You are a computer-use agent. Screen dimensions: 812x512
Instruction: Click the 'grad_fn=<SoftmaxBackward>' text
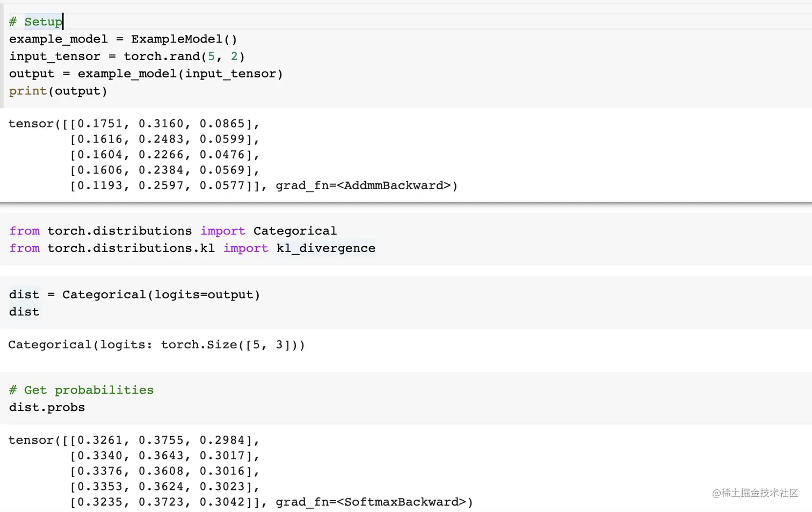(x=371, y=502)
